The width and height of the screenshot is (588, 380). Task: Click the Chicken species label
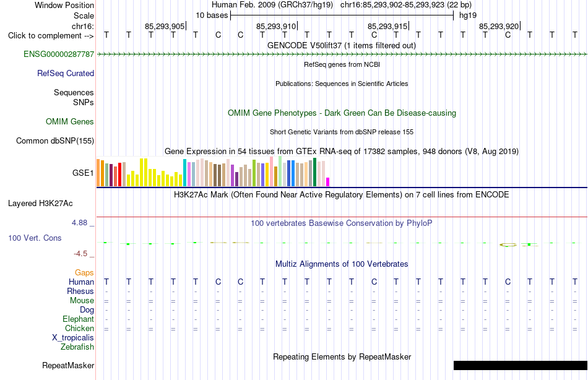click(79, 328)
